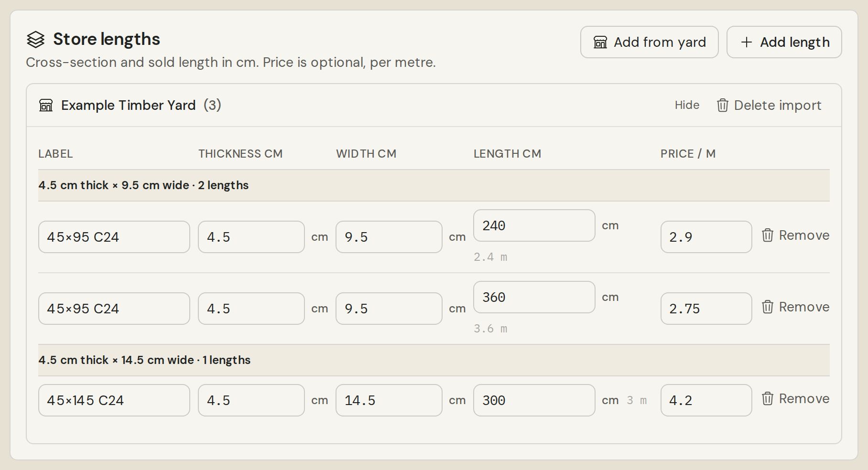Click the 4.5 × 9.5 cm group header

pos(434,185)
